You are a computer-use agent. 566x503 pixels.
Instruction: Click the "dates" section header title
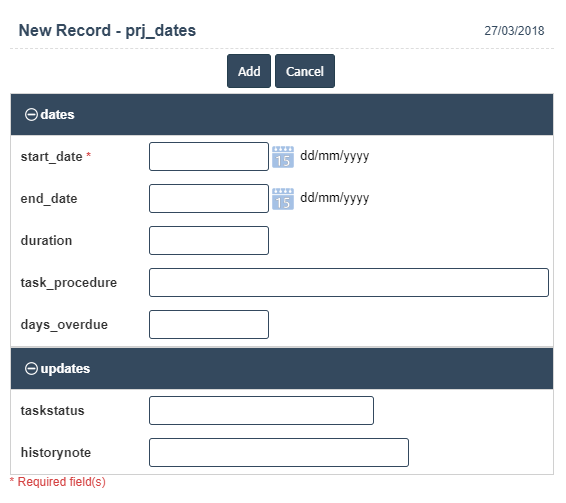click(57, 115)
